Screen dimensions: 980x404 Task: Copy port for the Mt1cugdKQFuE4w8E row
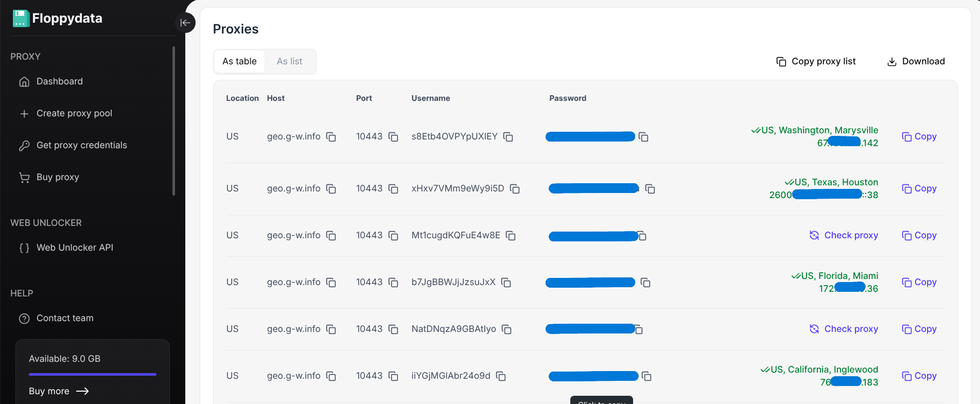pyautogui.click(x=393, y=236)
